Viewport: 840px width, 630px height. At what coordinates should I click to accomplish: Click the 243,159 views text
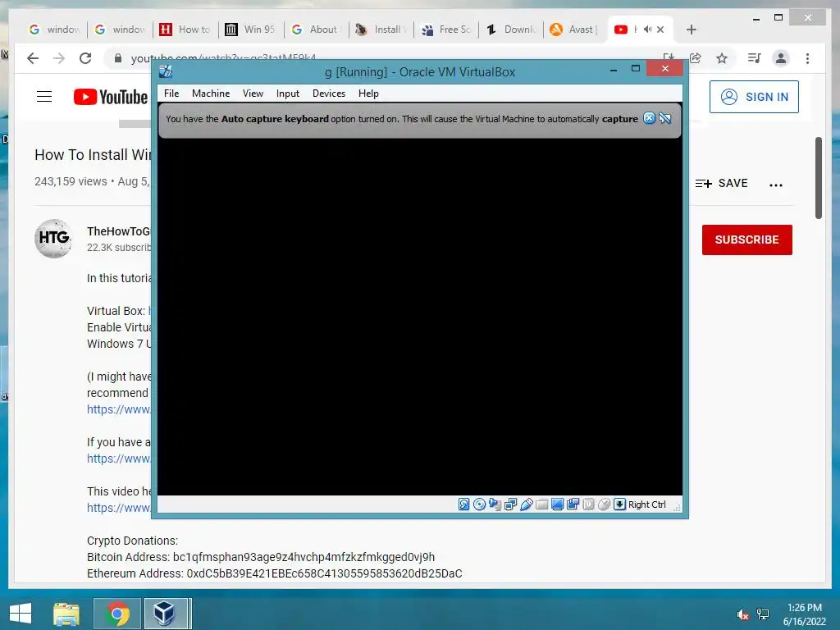pos(71,181)
